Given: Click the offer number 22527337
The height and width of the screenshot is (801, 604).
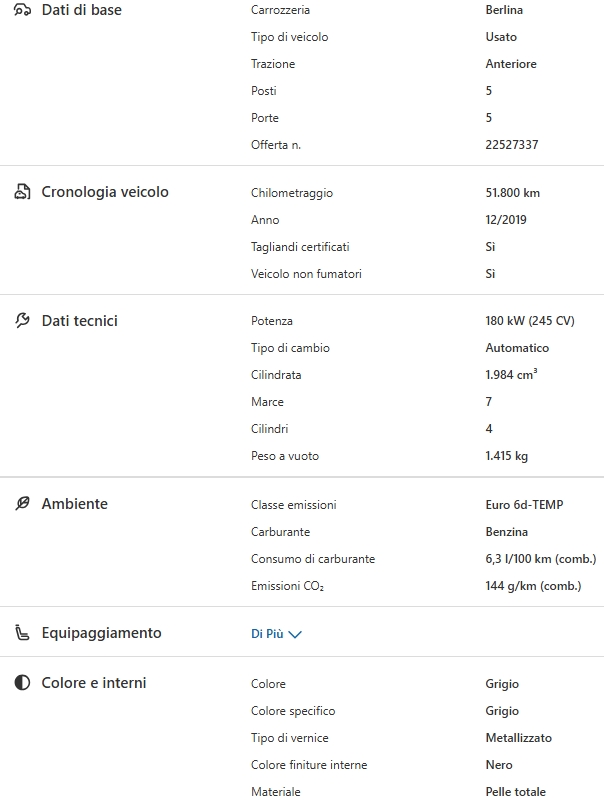Looking at the screenshot, I should [x=512, y=145].
